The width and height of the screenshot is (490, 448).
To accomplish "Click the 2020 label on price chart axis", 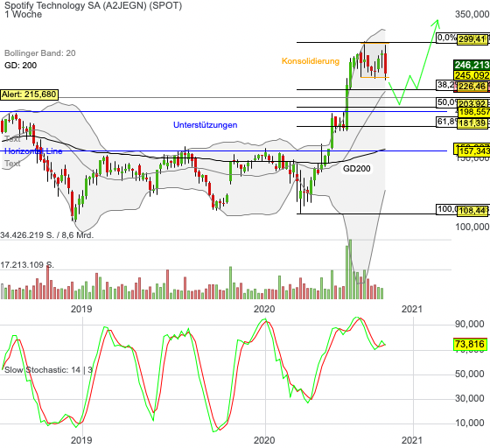I will [x=264, y=309].
